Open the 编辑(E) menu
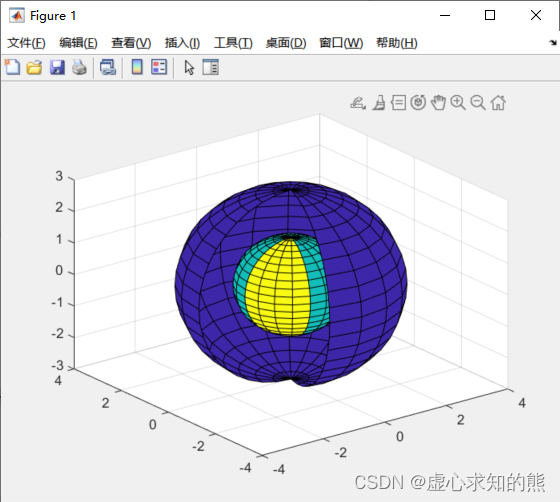The image size is (560, 502). [x=78, y=43]
